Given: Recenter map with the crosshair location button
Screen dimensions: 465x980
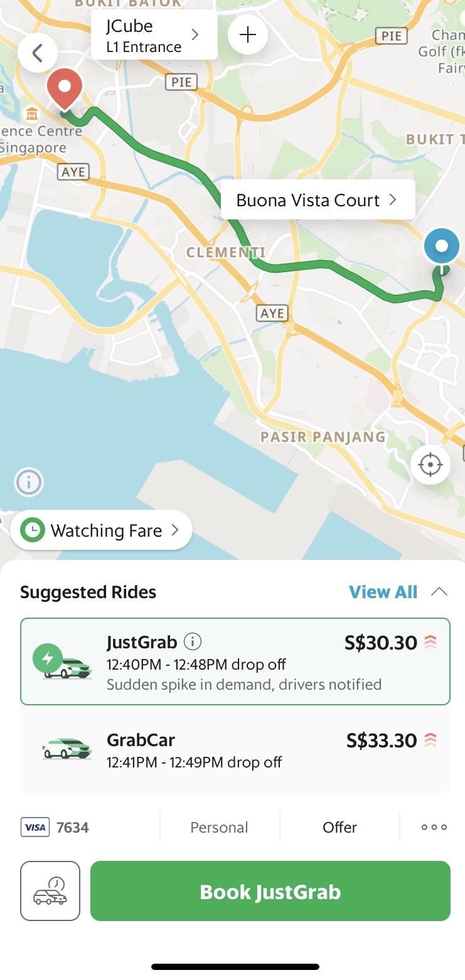Looking at the screenshot, I should pos(430,465).
